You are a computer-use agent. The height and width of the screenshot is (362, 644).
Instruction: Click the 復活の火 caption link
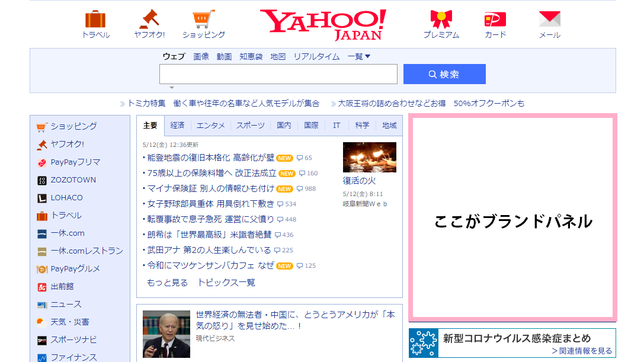(x=360, y=181)
